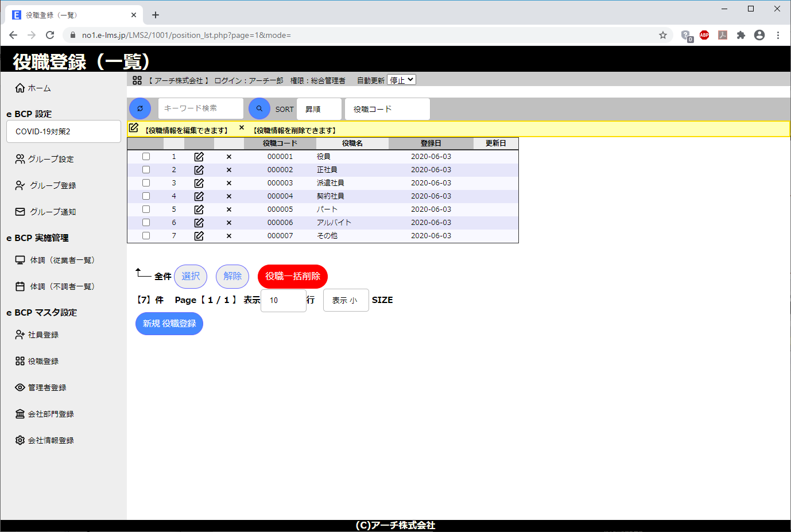Image resolution: width=791 pixels, height=532 pixels.
Task: Edit the 役員 row with pencil icon
Action: tap(199, 157)
